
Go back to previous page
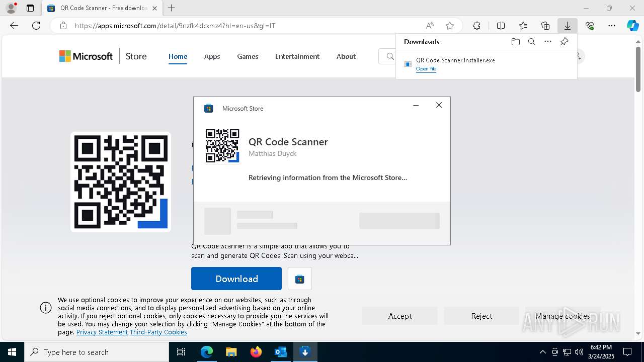[x=14, y=26]
